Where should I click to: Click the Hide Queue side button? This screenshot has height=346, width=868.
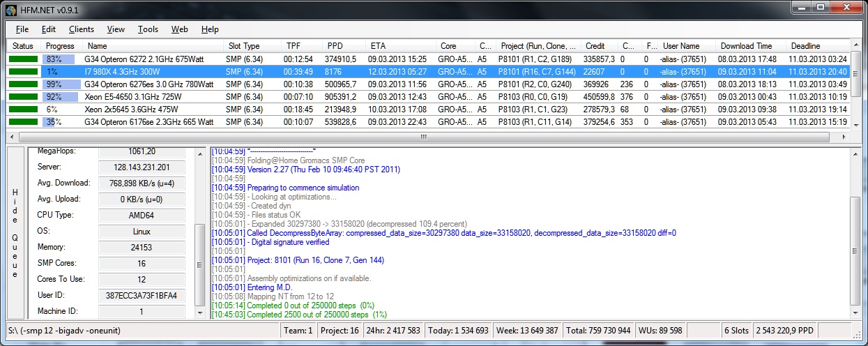coord(15,234)
